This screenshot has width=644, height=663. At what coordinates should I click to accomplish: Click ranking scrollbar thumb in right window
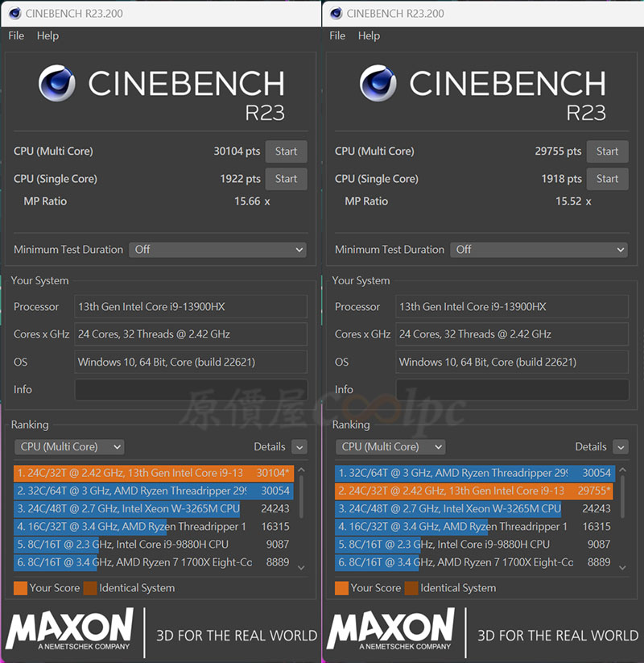(x=622, y=497)
